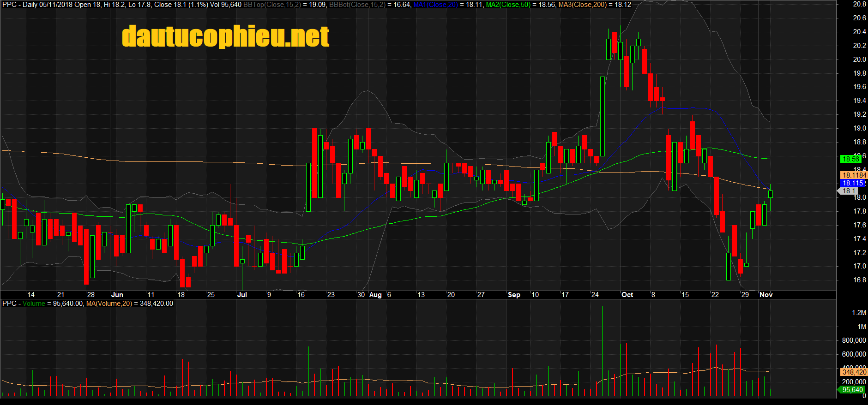Viewport: 868px width, 405px height.
Task: Jump to the Jul date axis label
Action: point(242,295)
